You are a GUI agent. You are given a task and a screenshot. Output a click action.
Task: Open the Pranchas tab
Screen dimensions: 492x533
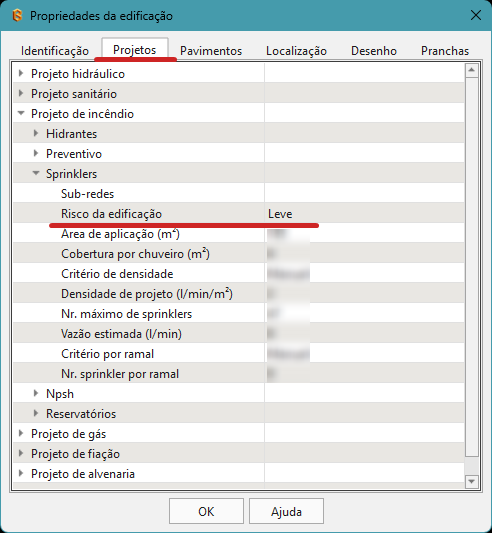point(445,51)
